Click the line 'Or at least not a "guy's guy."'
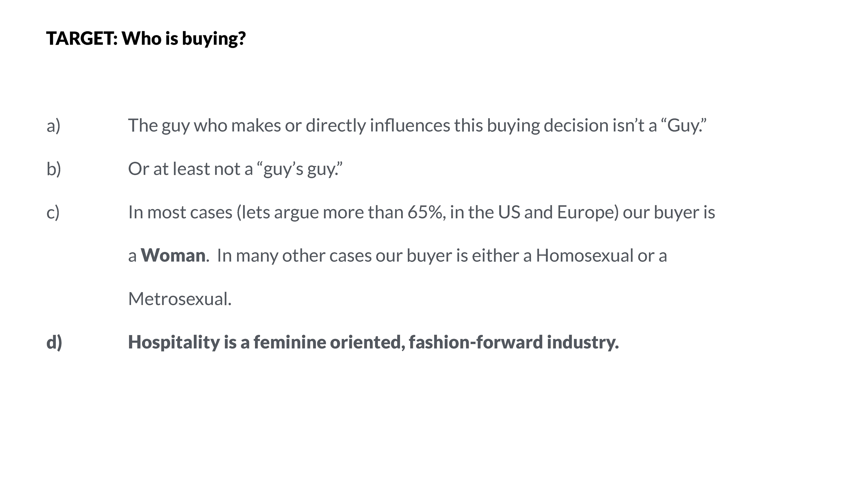The image size is (868, 488). [x=235, y=169]
